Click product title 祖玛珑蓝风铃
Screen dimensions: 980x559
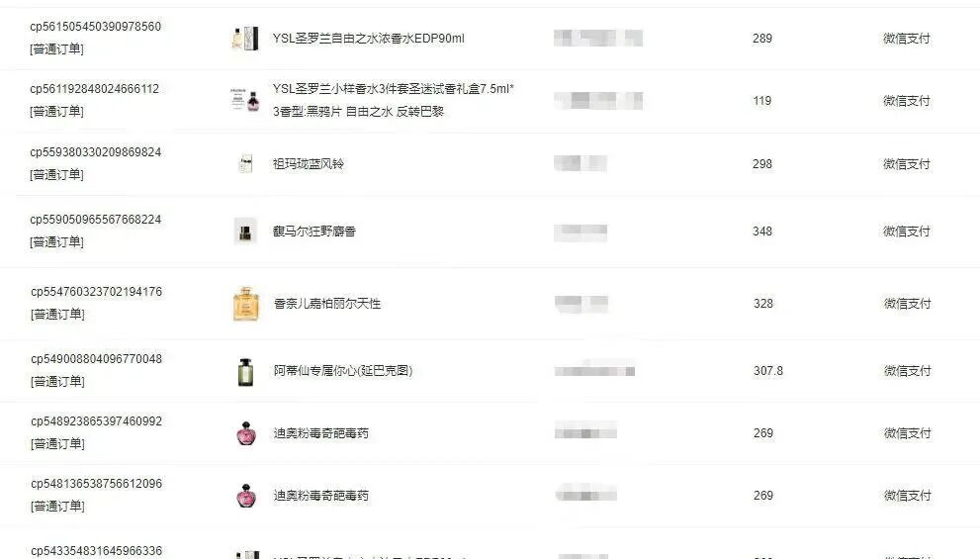pos(309,164)
